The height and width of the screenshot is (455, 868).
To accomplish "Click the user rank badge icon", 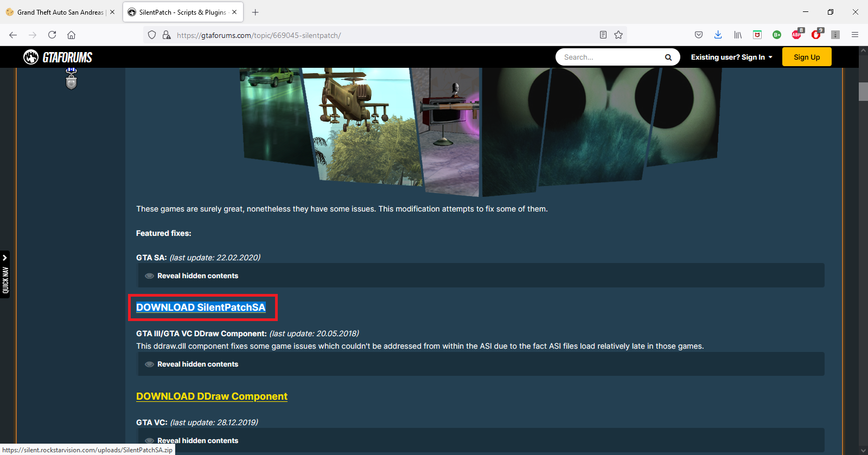I will pyautogui.click(x=71, y=79).
